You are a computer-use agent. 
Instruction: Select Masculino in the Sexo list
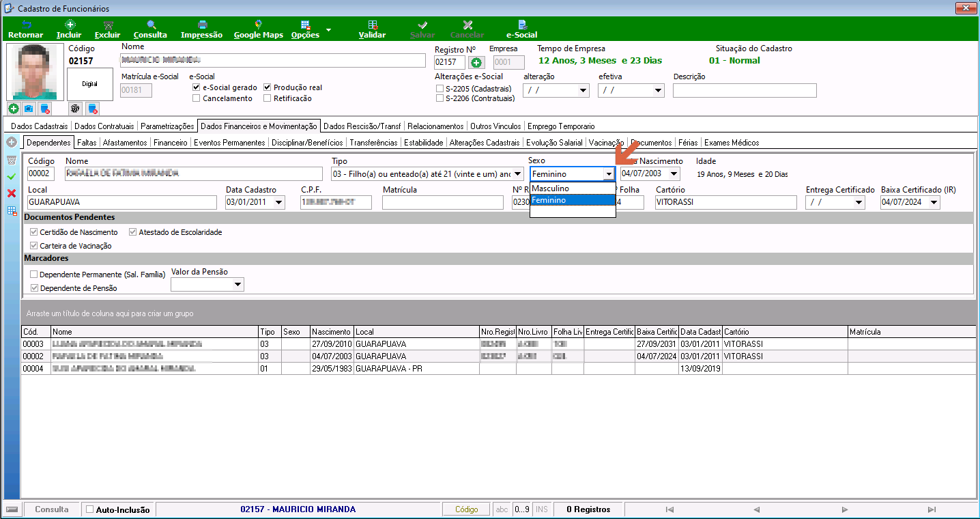(x=573, y=188)
